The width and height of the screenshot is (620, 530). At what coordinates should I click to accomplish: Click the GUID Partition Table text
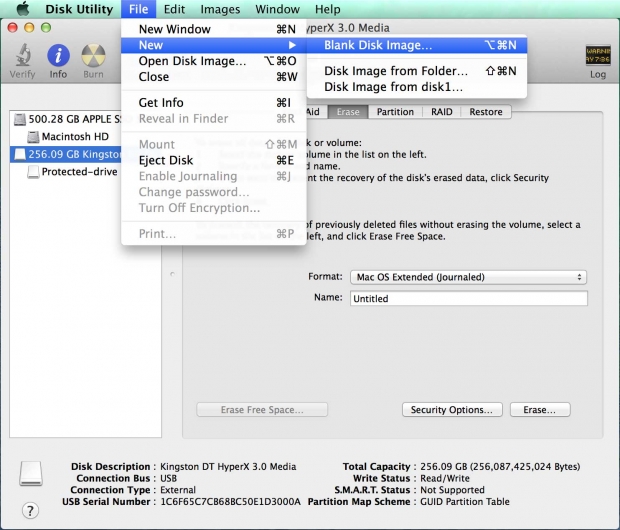pos(465,502)
